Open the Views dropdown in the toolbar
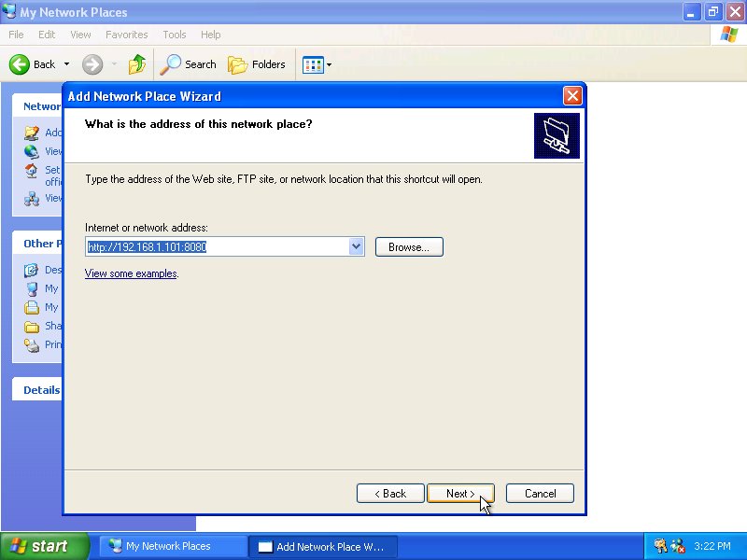 point(317,64)
